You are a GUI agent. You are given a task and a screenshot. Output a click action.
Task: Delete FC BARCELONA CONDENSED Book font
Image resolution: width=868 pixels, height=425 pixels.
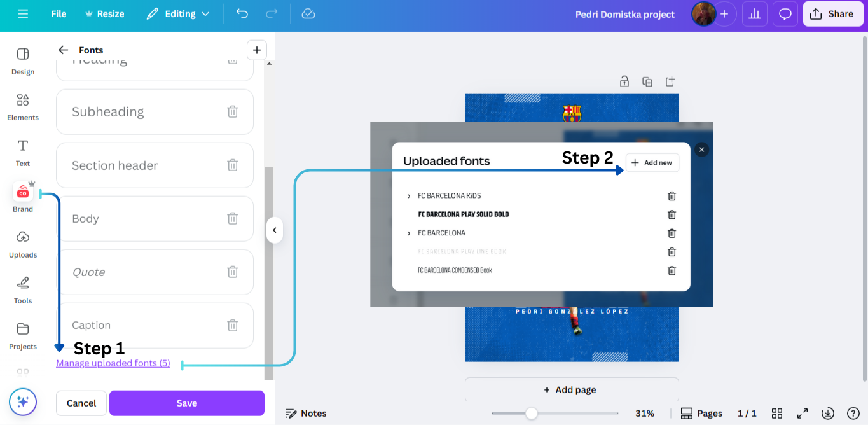click(x=672, y=270)
